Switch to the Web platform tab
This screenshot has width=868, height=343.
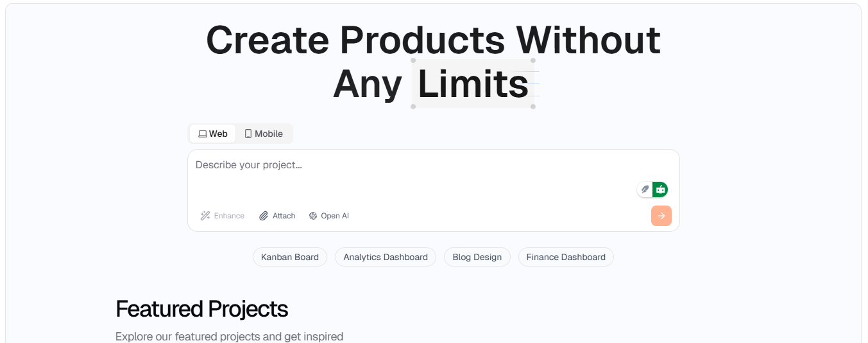pyautogui.click(x=213, y=134)
